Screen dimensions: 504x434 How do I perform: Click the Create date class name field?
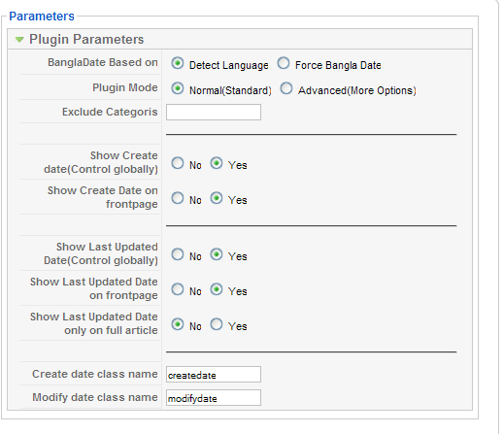tap(214, 374)
